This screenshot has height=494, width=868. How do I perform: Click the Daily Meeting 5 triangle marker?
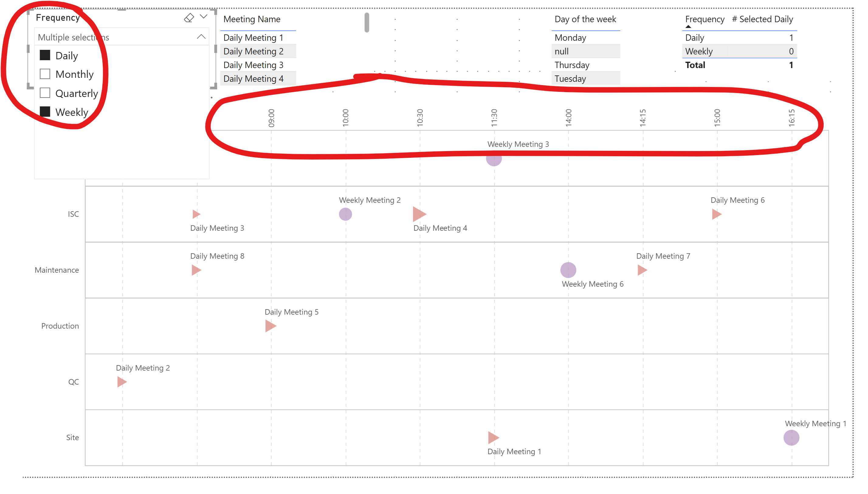[270, 326]
